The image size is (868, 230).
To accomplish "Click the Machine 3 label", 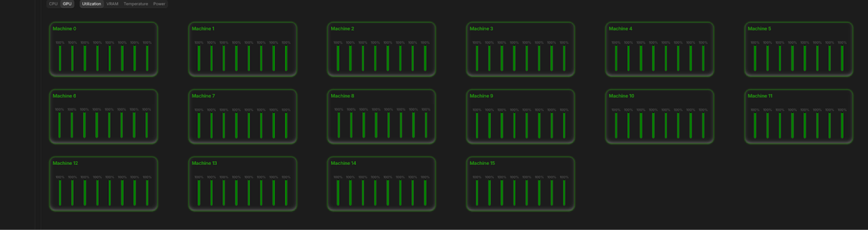I will tap(481, 29).
